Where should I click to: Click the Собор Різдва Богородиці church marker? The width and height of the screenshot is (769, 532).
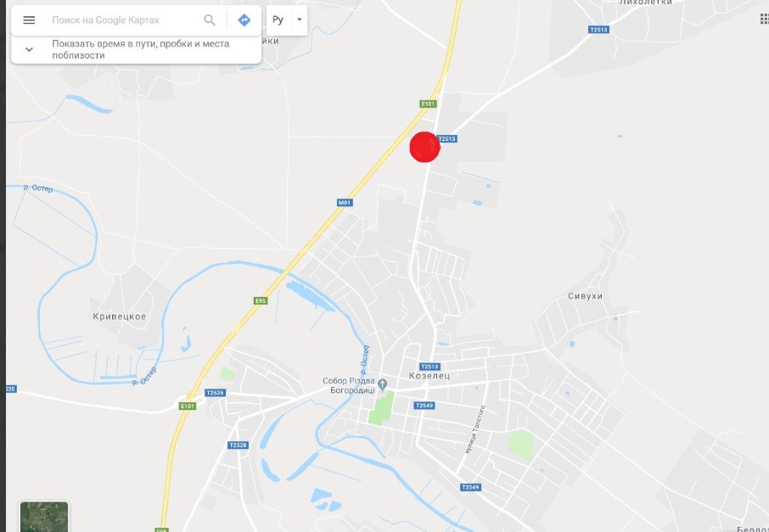(383, 384)
